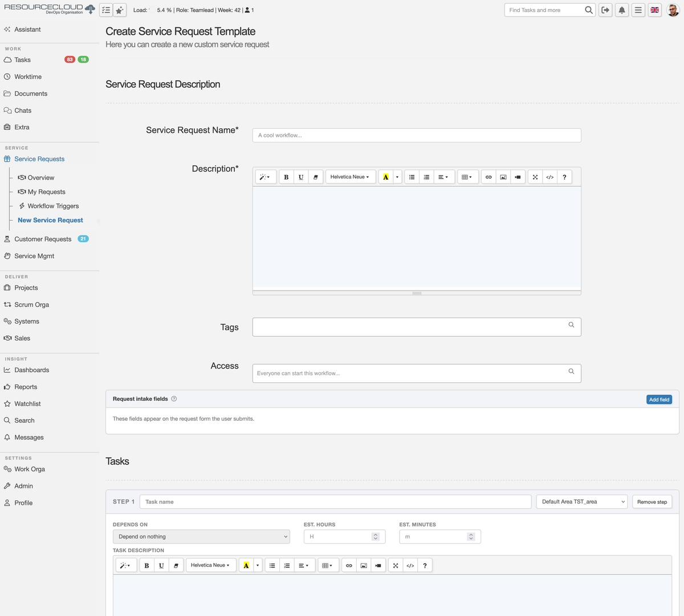Focus the Service Request Name field

click(417, 135)
